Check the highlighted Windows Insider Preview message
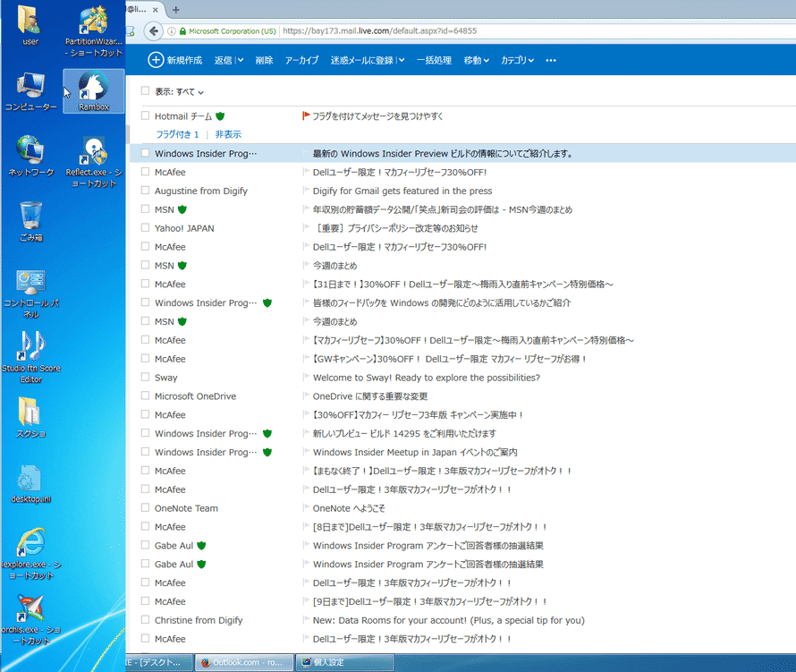796x672 pixels. (x=145, y=153)
